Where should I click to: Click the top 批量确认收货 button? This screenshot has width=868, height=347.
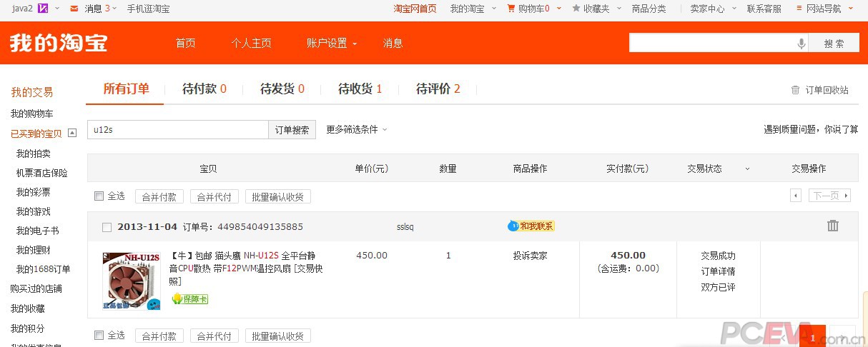(278, 196)
